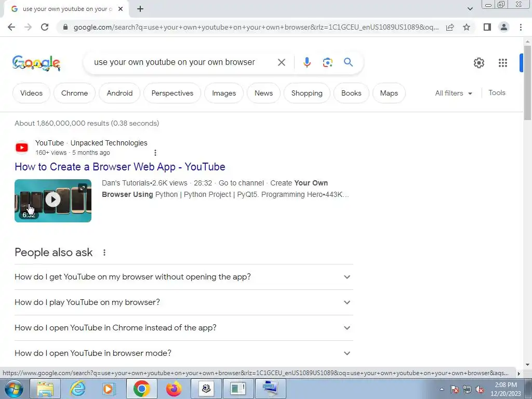Filter results by Chrome

tap(74, 93)
